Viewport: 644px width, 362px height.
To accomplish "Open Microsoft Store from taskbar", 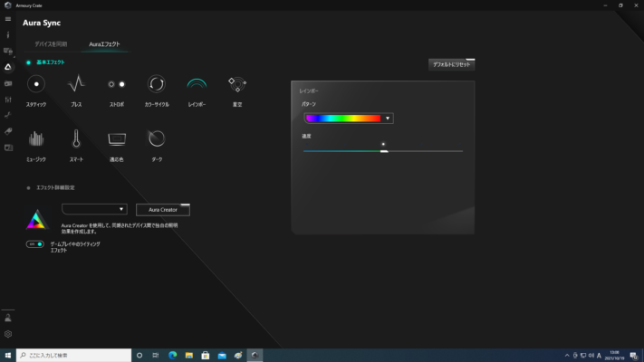I will tap(206, 355).
